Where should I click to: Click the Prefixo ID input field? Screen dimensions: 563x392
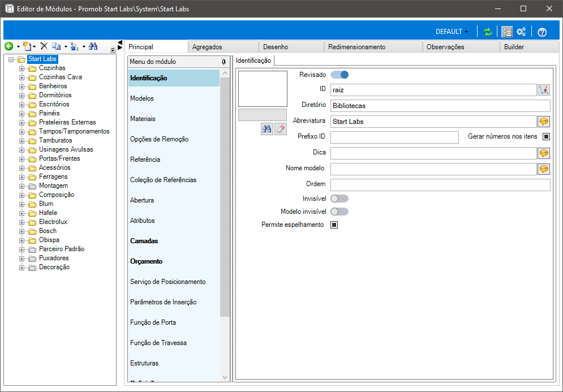tap(394, 137)
